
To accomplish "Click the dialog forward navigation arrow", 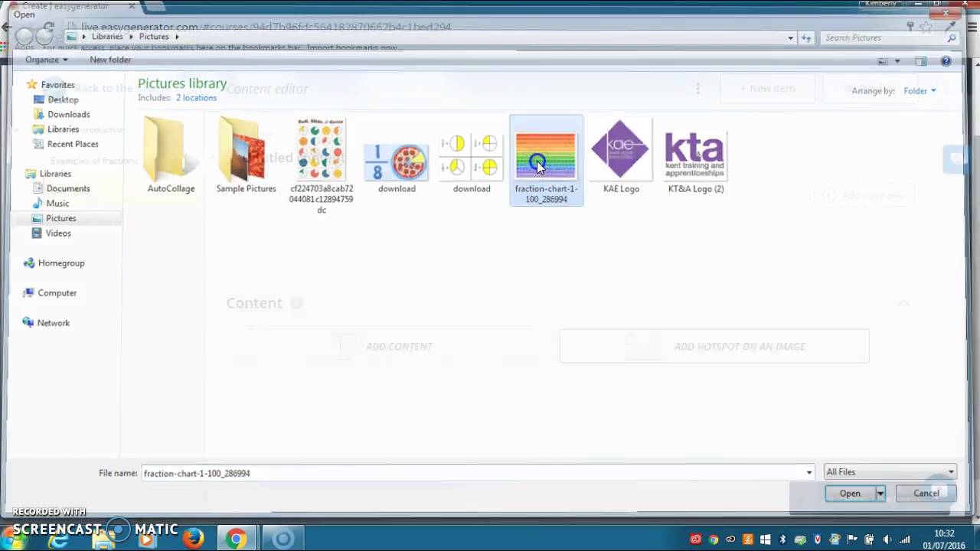I will point(46,36).
